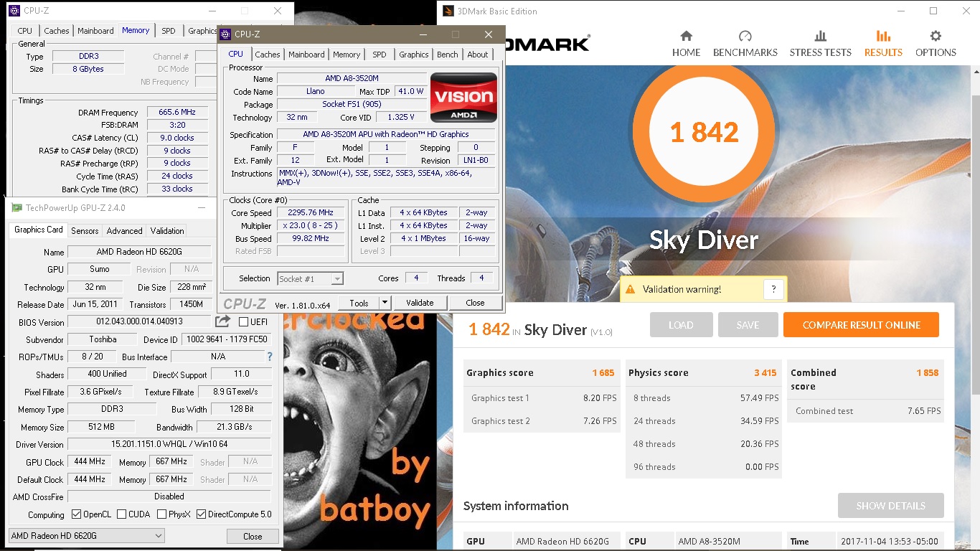Switch to the SPD tab in front CPU-Z

[x=380, y=55]
